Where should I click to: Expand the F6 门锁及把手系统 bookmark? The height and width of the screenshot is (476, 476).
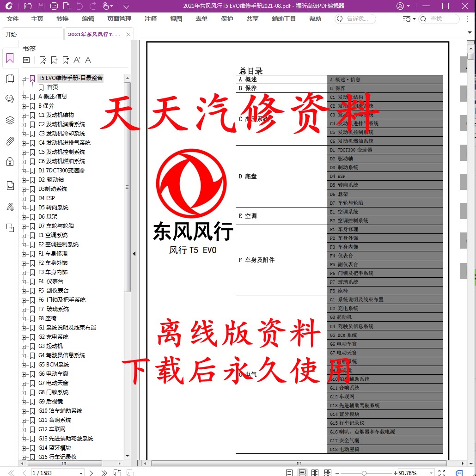[x=24, y=300]
